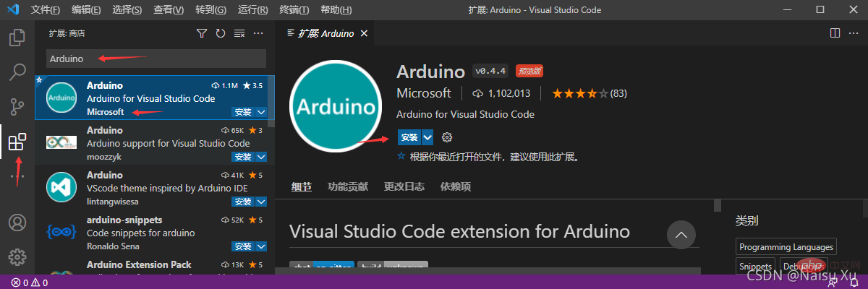Filter extensions with the funnel icon
Screen dimensions: 868x289
(202, 34)
